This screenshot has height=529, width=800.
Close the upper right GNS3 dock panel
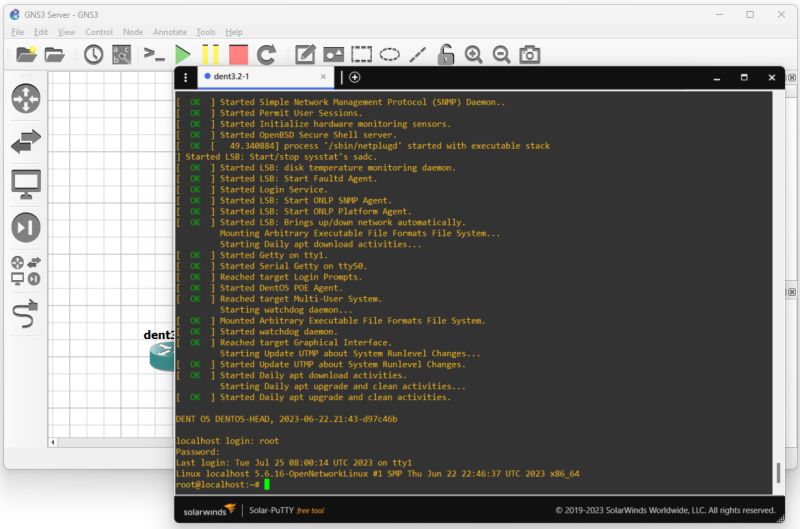pyautogui.click(x=791, y=78)
